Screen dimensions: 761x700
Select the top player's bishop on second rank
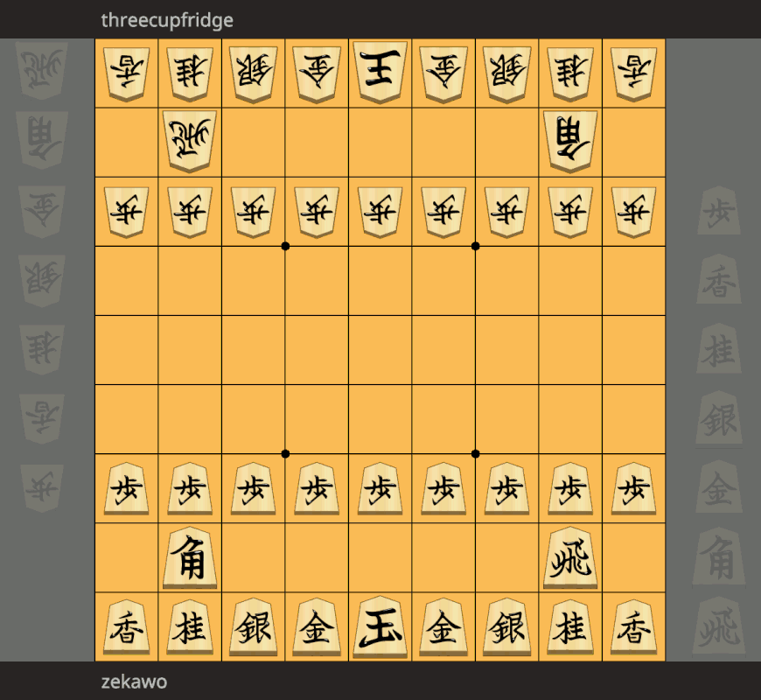pyautogui.click(x=570, y=141)
